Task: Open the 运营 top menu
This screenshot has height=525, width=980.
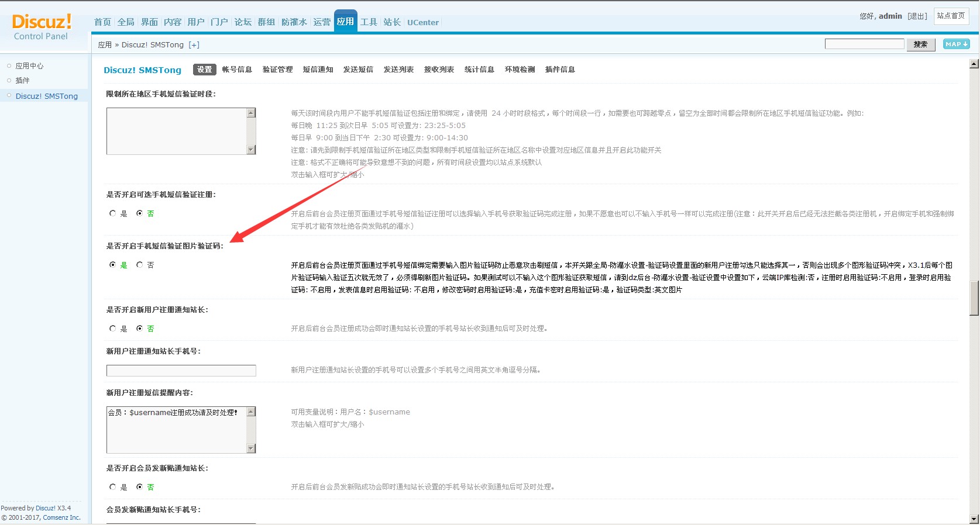Action: click(322, 22)
